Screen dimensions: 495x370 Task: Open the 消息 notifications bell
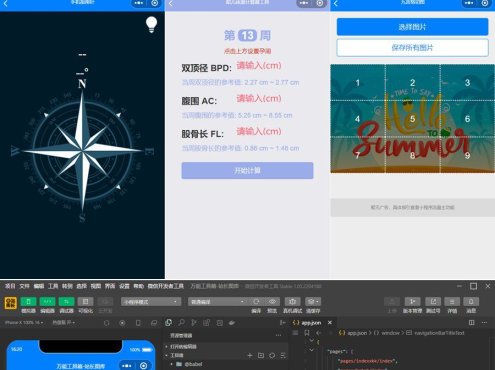(x=471, y=302)
